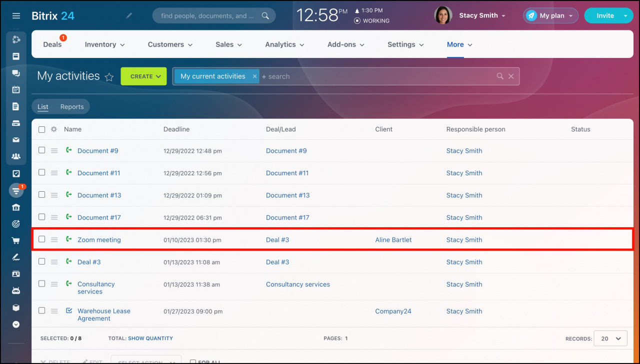Open the My plan button
This screenshot has height=364, width=640.
tap(551, 15)
